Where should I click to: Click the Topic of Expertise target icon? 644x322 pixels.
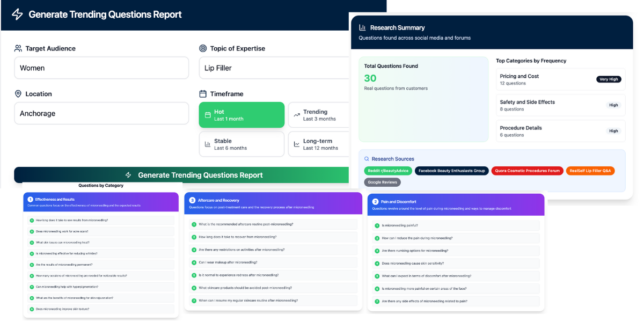203,48
